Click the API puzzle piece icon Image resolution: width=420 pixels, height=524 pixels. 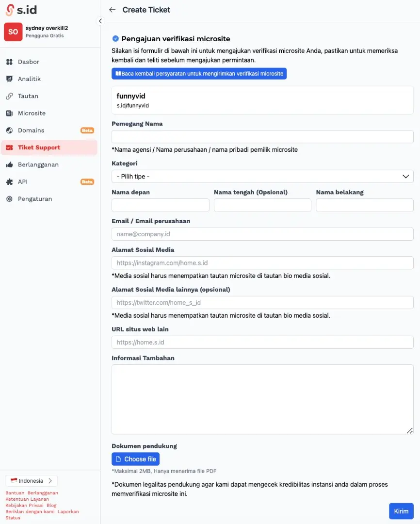[9, 182]
